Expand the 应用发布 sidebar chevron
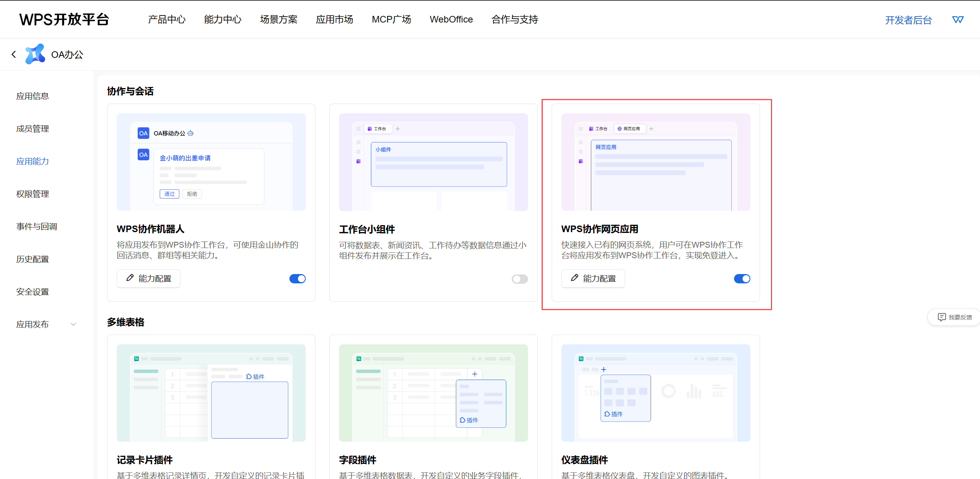 coord(73,324)
